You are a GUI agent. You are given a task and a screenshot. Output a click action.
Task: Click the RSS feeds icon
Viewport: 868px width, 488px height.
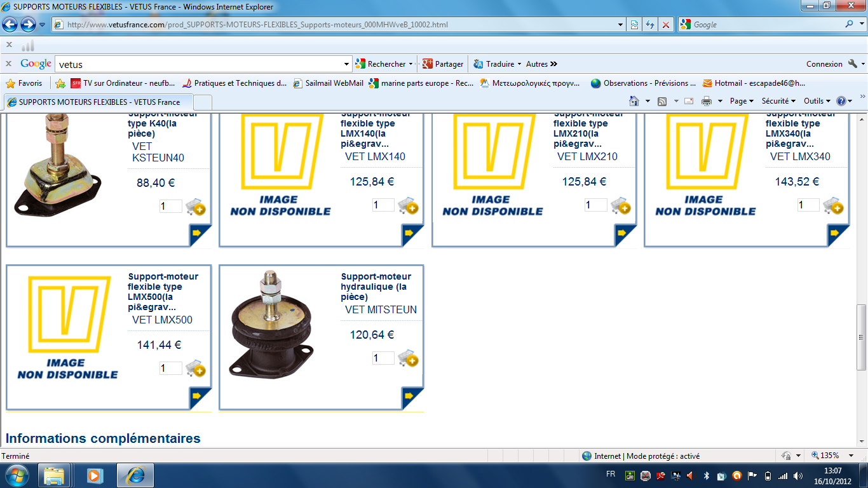point(662,101)
